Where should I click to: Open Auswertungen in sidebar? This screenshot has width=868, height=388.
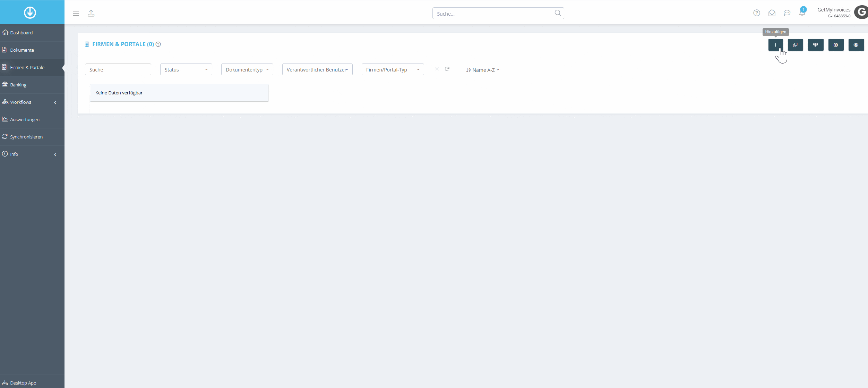pyautogui.click(x=32, y=119)
